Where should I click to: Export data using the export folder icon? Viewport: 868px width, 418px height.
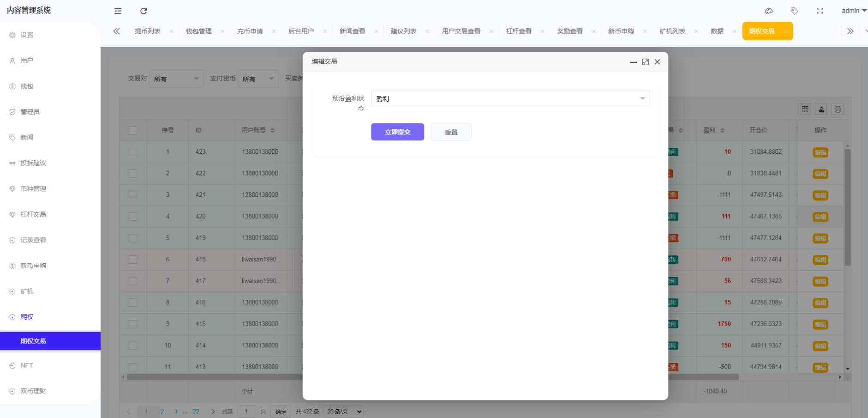(x=821, y=109)
